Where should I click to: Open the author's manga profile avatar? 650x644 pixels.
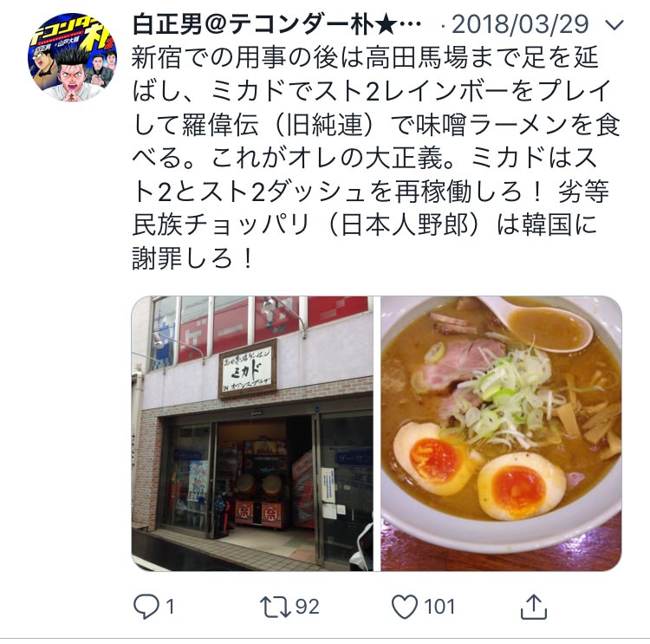73,57
